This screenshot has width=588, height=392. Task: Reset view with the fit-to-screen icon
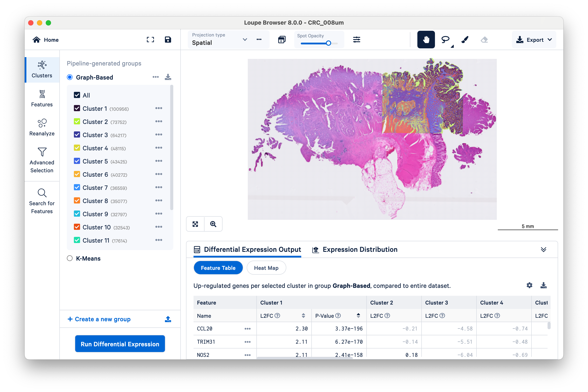point(195,224)
